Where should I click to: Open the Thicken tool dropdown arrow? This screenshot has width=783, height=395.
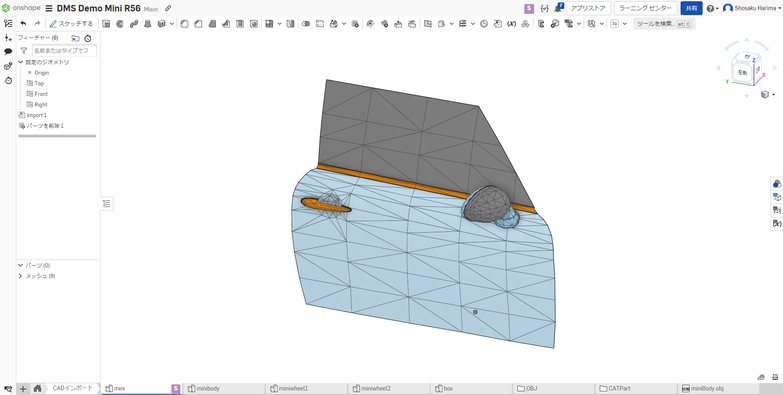(x=172, y=23)
